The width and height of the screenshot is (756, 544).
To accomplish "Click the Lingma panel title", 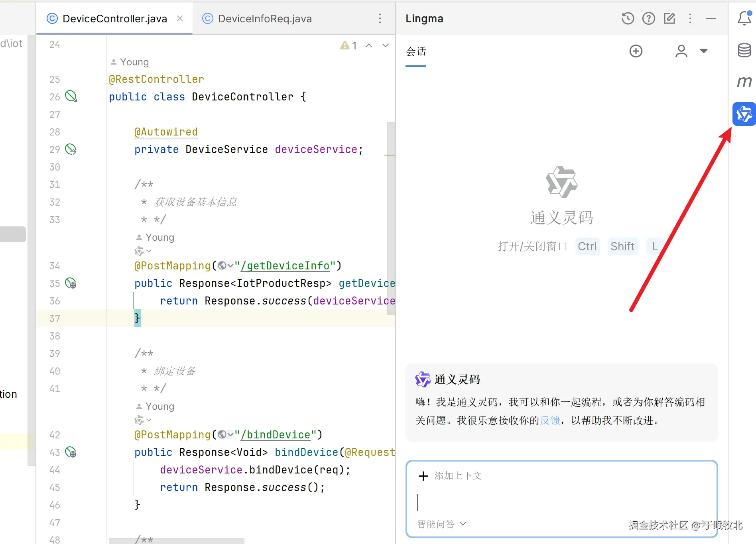I will pyautogui.click(x=424, y=19).
